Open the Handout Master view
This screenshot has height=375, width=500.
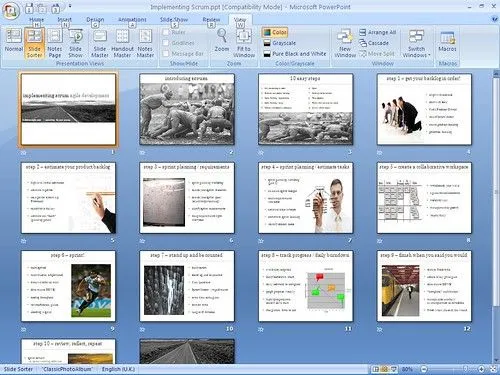122,43
